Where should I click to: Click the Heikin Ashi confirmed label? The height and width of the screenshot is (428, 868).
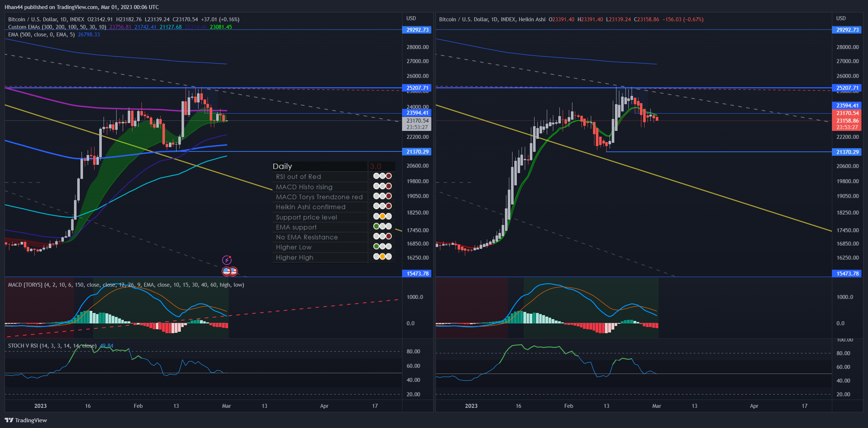pos(311,207)
